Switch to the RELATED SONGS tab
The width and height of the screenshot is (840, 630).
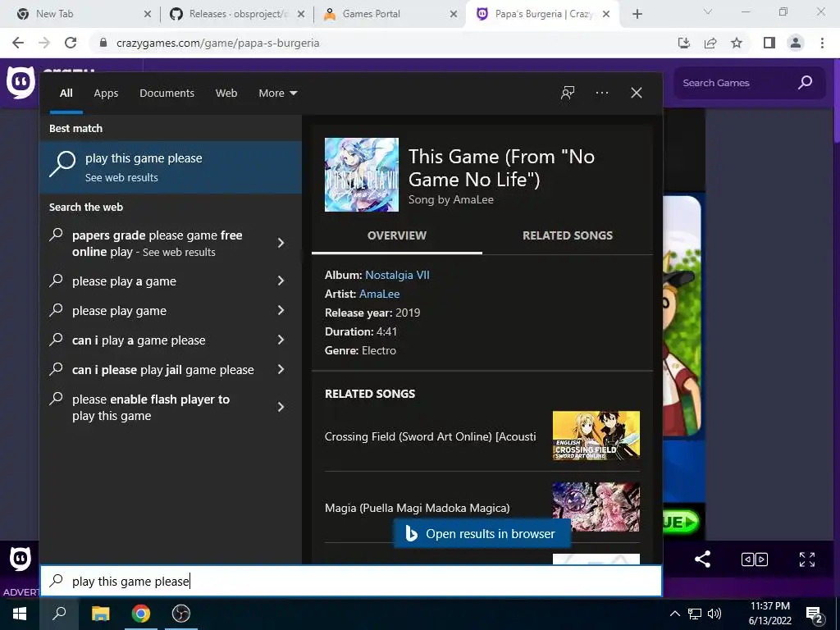pos(568,235)
